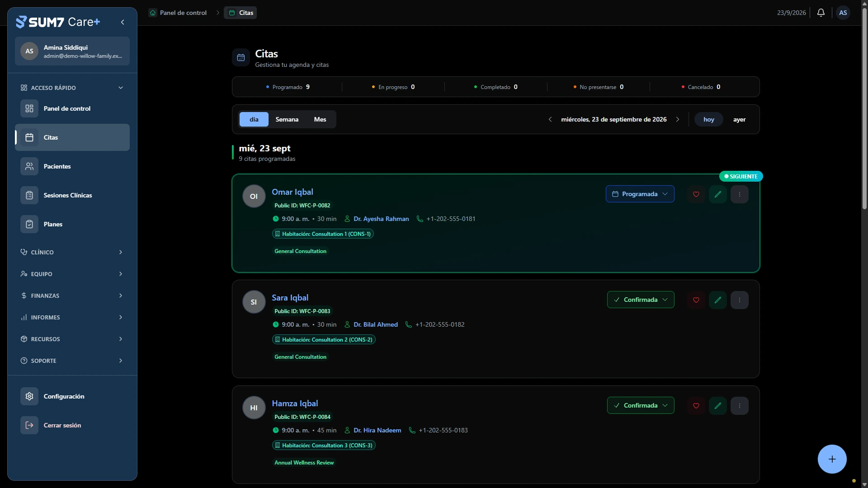The width and height of the screenshot is (868, 488).
Task: Open more options for Hamza Iqbal's appointment
Action: (740, 406)
